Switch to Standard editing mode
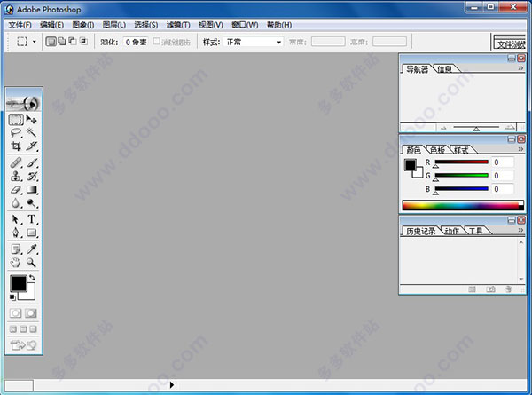The image size is (532, 395). tap(15, 313)
